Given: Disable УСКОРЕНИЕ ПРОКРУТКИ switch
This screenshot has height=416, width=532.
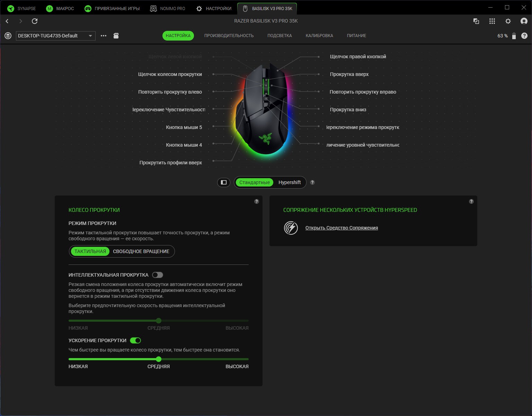Looking at the screenshot, I should tap(135, 340).
